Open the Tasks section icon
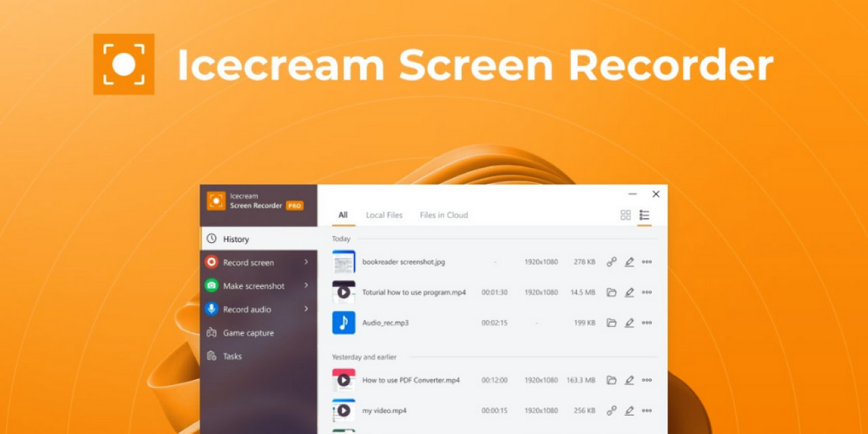This screenshot has height=434, width=868. tap(212, 356)
